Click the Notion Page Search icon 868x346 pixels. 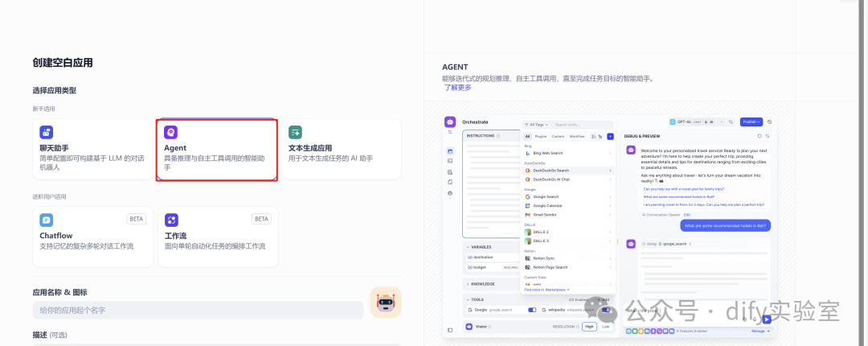527,267
